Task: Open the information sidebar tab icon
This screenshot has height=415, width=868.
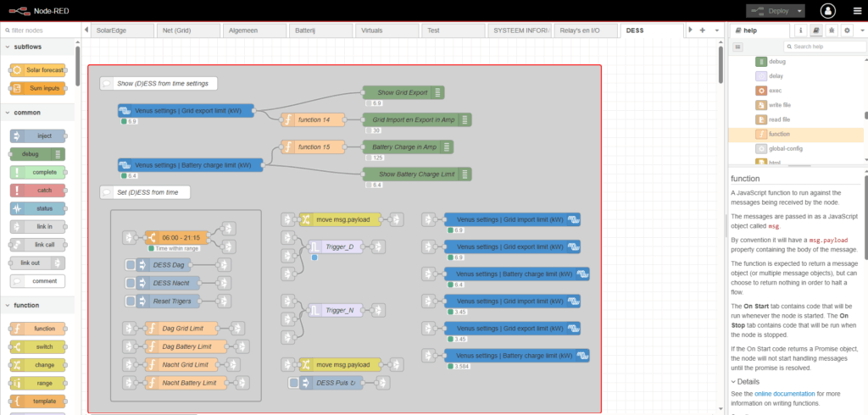Action: coord(800,30)
